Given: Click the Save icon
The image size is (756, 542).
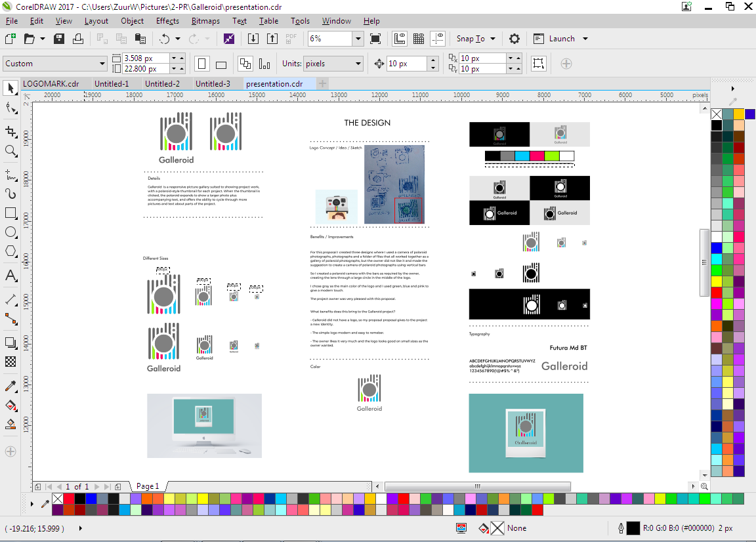Looking at the screenshot, I should pos(59,39).
